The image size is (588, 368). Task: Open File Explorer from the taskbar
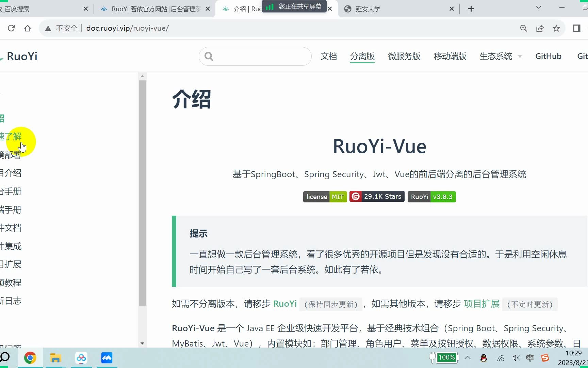[55, 358]
